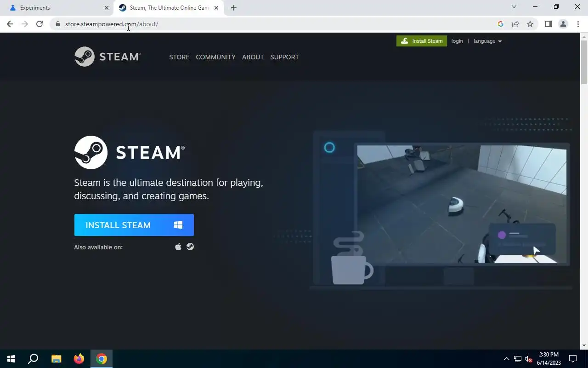Click the blue INSTALL STEAM button
Image resolution: width=588 pixels, height=368 pixels.
pos(134,225)
